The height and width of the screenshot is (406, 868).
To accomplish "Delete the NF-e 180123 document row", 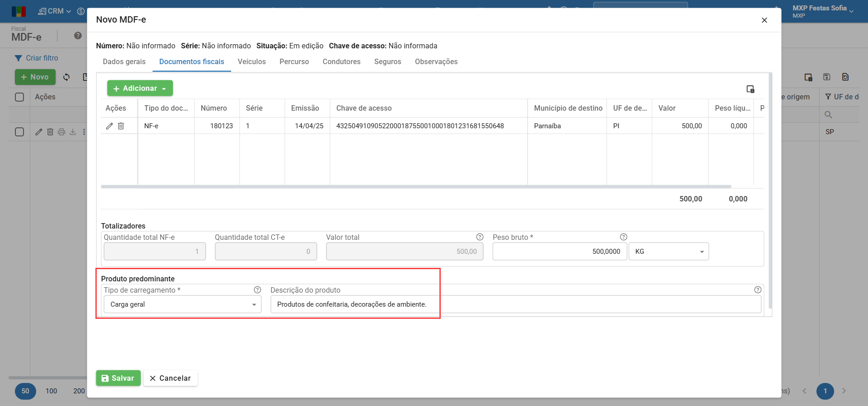I will [x=121, y=126].
